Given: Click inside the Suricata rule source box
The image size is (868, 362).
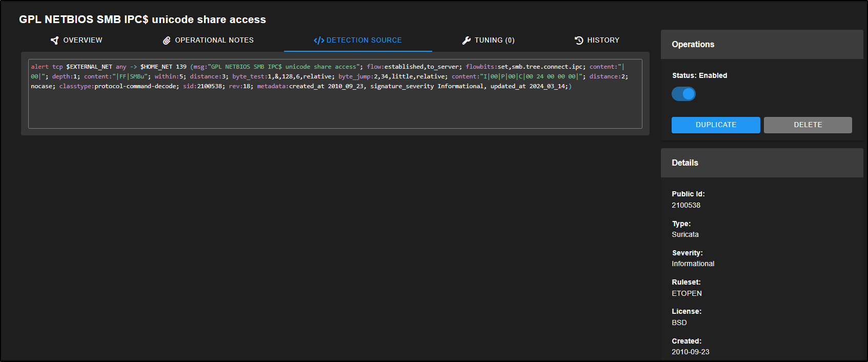Looking at the screenshot, I should (x=335, y=108).
